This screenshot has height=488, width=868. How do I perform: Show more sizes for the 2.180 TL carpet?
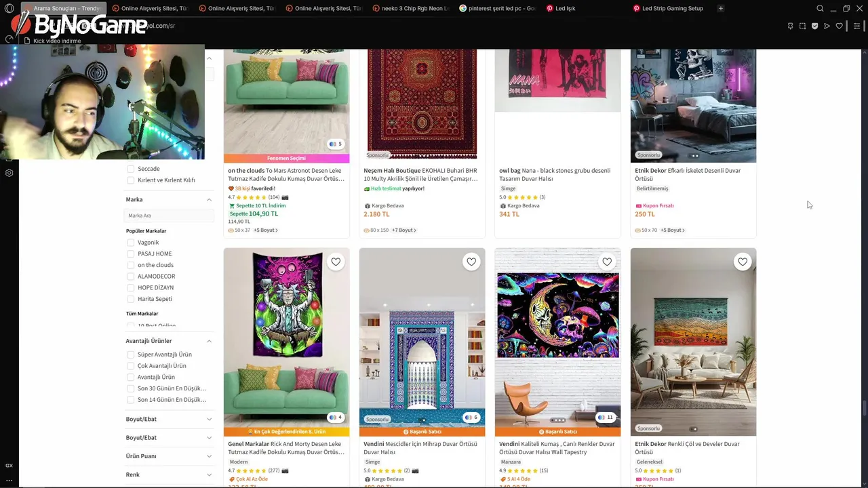[405, 230]
